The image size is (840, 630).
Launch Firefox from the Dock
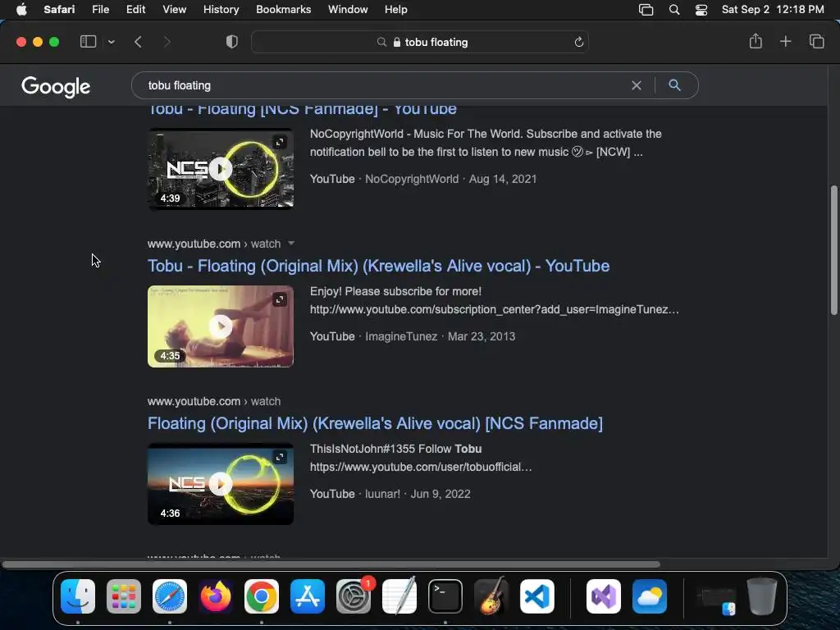click(x=216, y=596)
